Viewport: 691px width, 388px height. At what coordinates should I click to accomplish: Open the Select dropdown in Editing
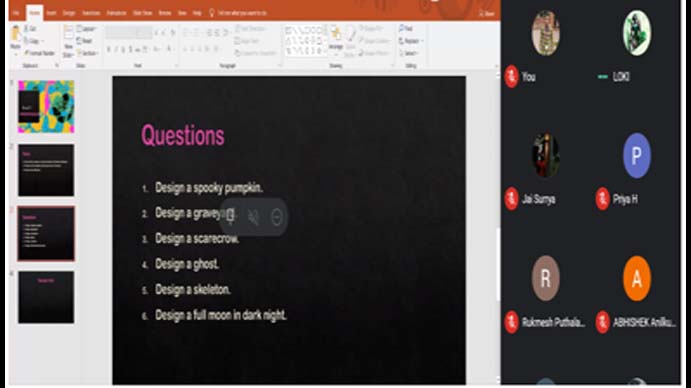click(x=409, y=53)
